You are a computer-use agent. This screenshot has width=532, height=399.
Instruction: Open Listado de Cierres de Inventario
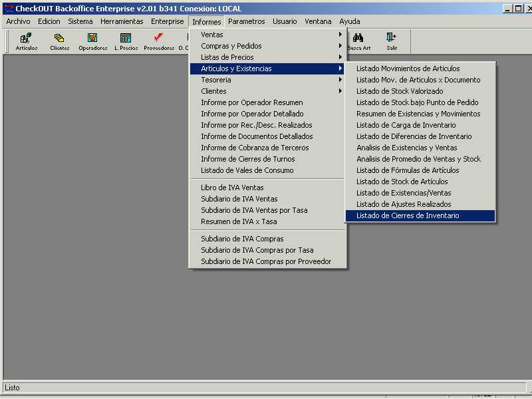[x=420, y=215]
